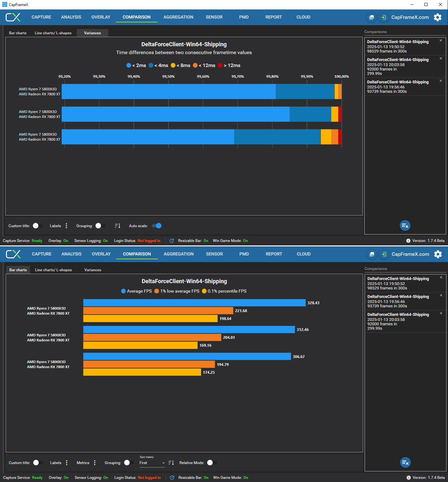Click the login icon in bottom window header
The height and width of the screenshot is (482, 448).
tap(384, 254)
